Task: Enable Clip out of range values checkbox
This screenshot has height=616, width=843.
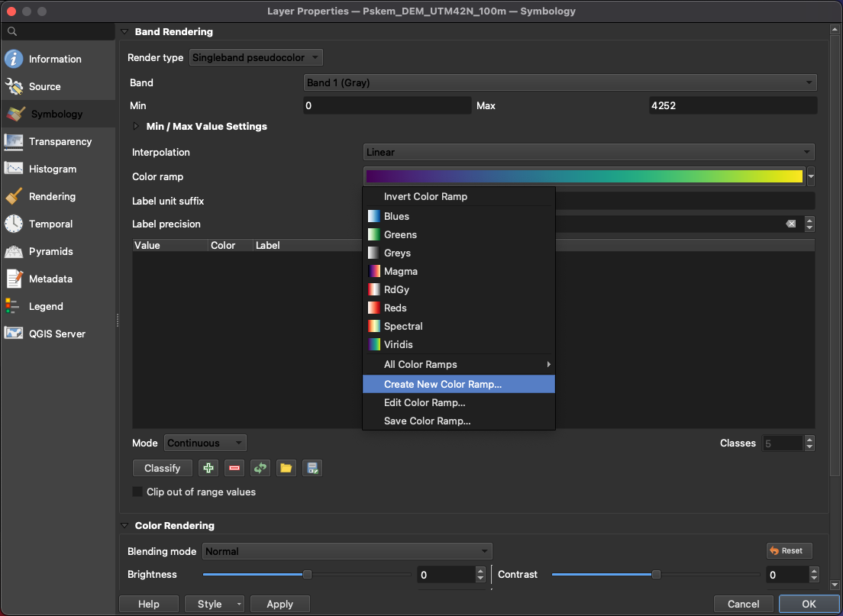Action: pyautogui.click(x=138, y=492)
